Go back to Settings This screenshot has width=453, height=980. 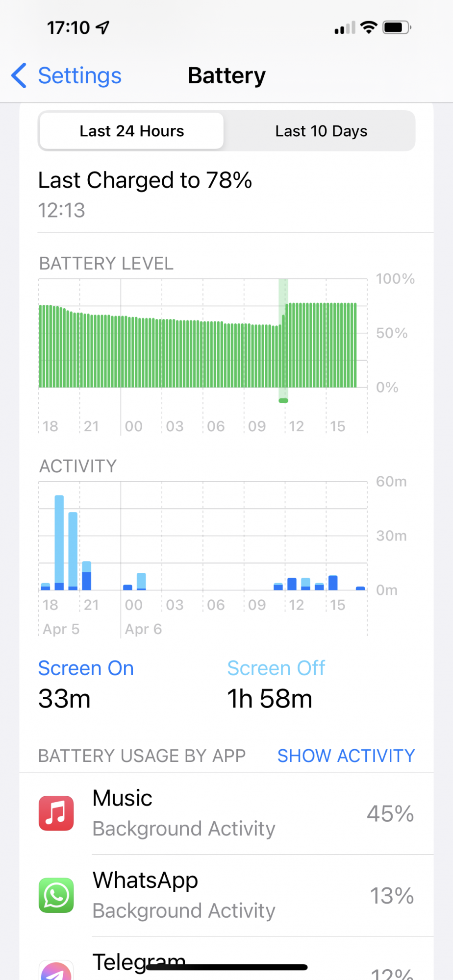pyautogui.click(x=79, y=75)
